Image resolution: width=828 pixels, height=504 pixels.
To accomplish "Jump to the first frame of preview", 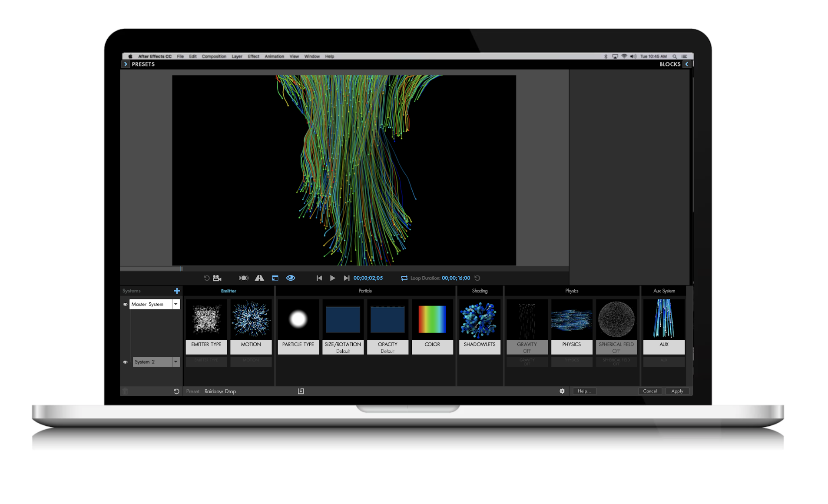I will click(x=319, y=278).
